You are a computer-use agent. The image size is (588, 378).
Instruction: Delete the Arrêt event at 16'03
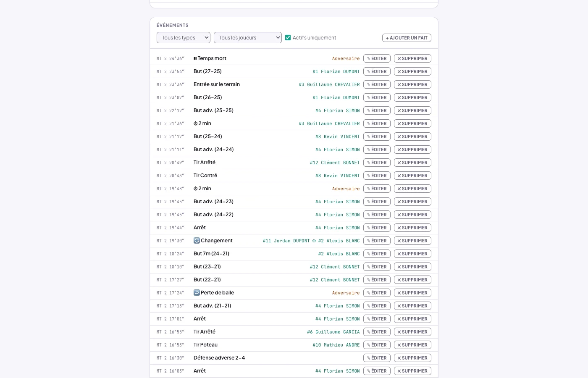[x=412, y=371]
